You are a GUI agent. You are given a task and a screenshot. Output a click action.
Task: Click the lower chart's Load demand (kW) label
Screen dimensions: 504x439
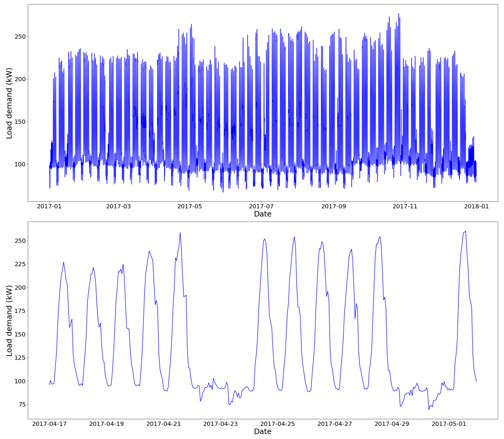(x=9, y=321)
